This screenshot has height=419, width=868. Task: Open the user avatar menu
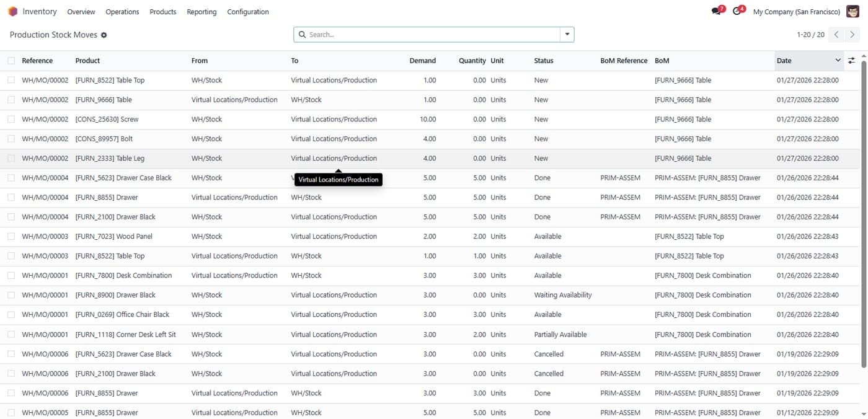pyautogui.click(x=853, y=11)
